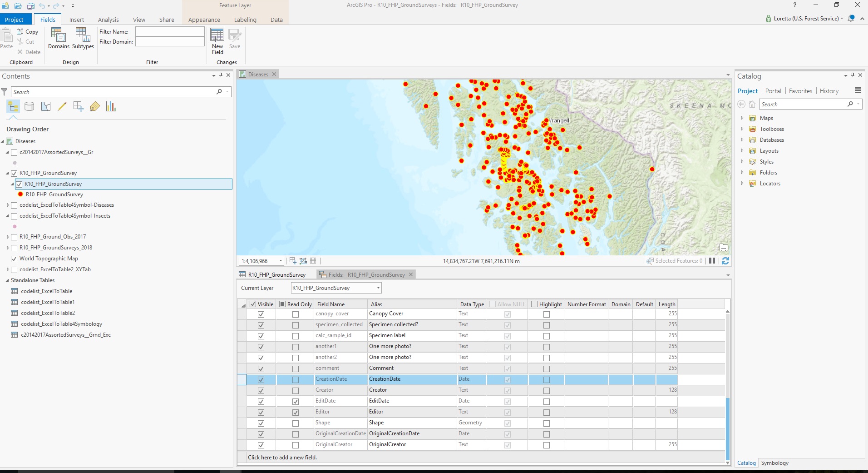The height and width of the screenshot is (473, 868).
Task: Open the Portal view in Catalog
Action: (773, 91)
